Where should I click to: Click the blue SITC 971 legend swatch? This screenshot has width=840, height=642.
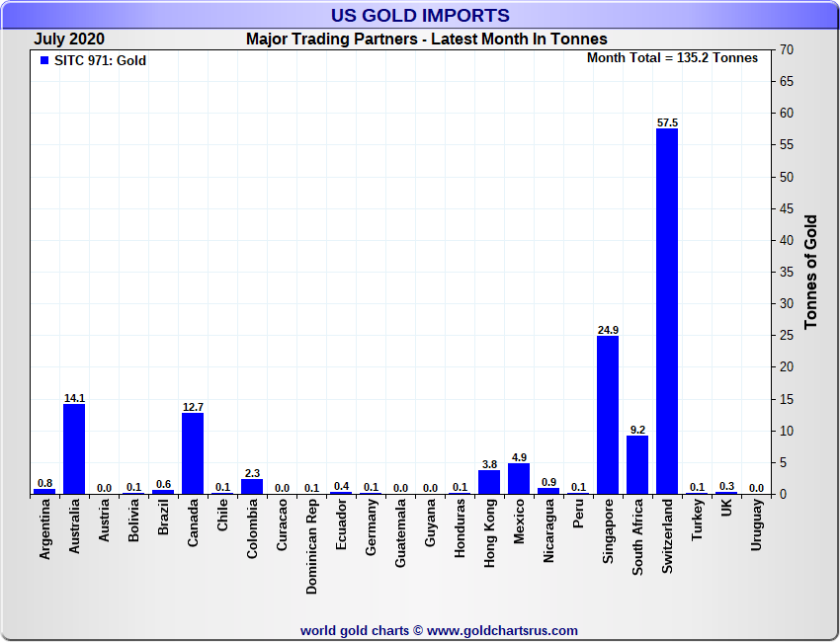pyautogui.click(x=44, y=61)
